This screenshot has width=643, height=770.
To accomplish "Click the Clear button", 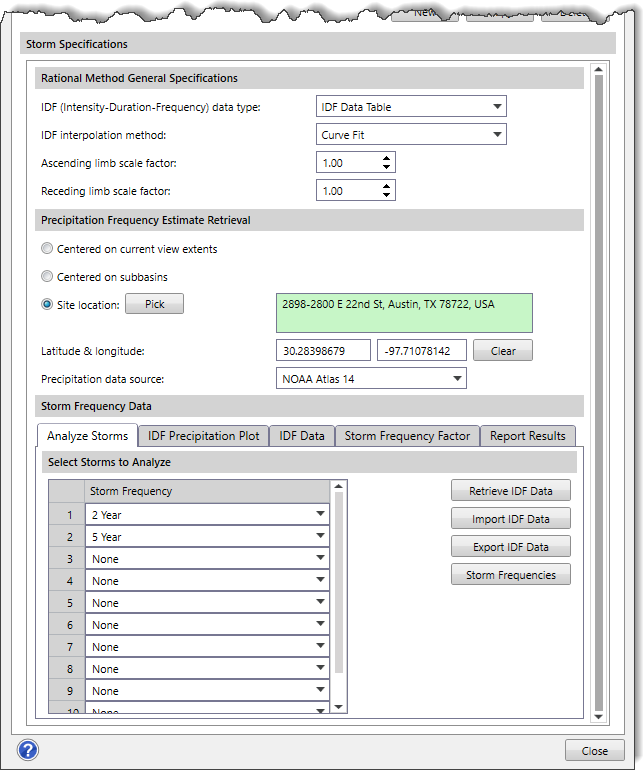I will coord(503,351).
